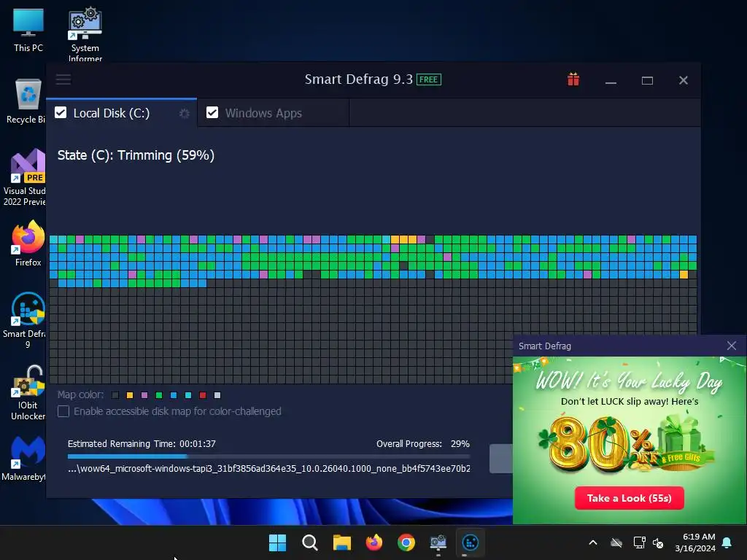
Task: Uncheck the Local Disk (C:) checkbox
Action: point(61,112)
